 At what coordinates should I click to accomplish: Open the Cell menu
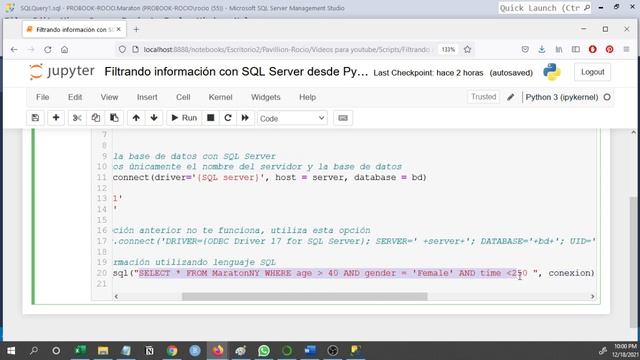pos(183,97)
